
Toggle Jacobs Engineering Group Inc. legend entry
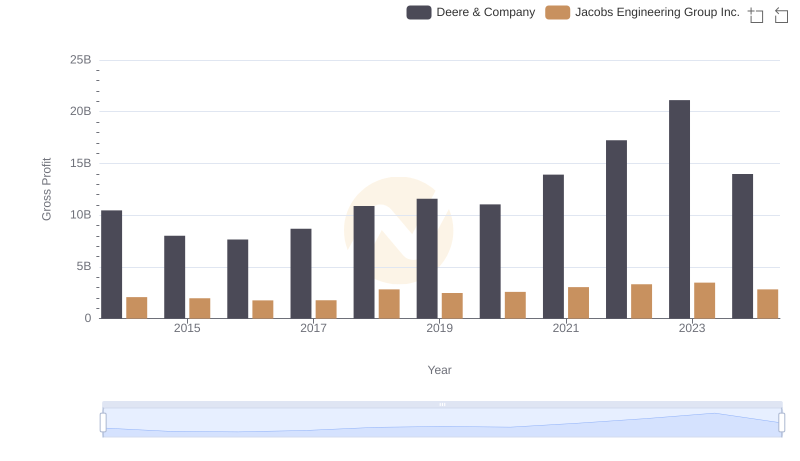pos(642,12)
